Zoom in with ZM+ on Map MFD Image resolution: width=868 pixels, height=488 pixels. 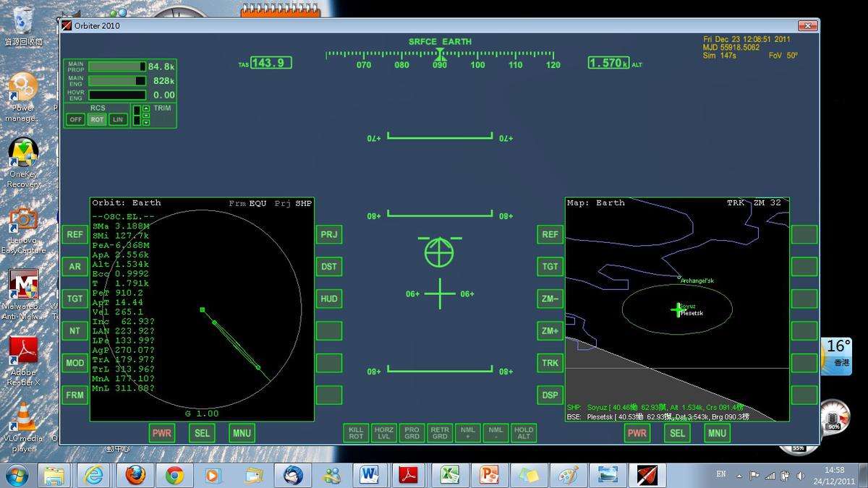click(550, 330)
